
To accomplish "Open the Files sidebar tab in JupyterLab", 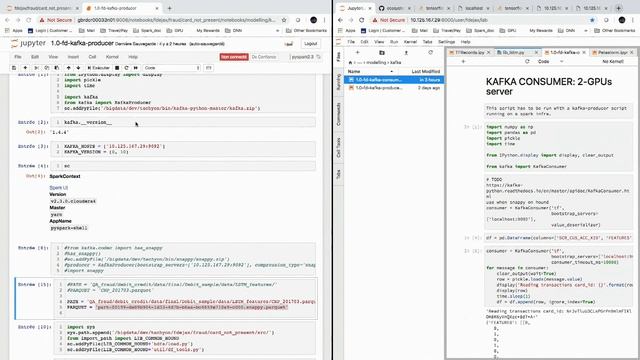I will (338, 57).
